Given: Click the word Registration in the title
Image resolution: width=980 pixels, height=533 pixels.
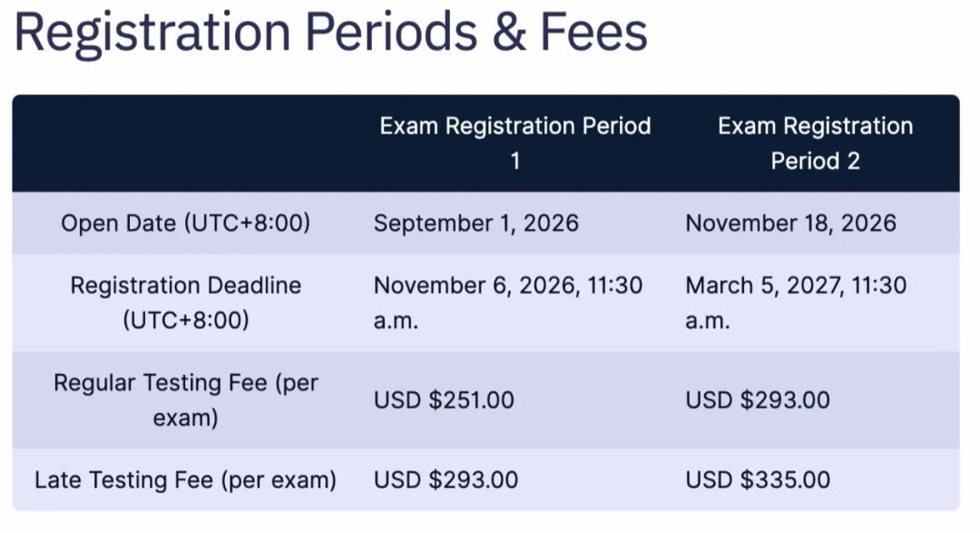Looking at the screenshot, I should [x=152, y=34].
